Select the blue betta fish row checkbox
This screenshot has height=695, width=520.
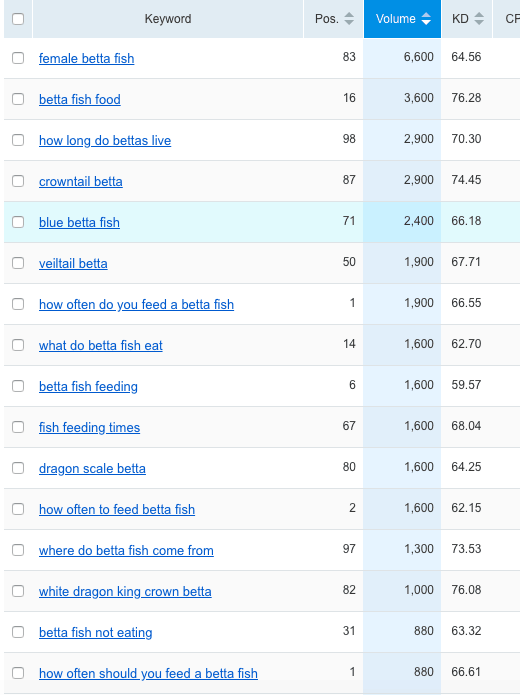point(18,222)
